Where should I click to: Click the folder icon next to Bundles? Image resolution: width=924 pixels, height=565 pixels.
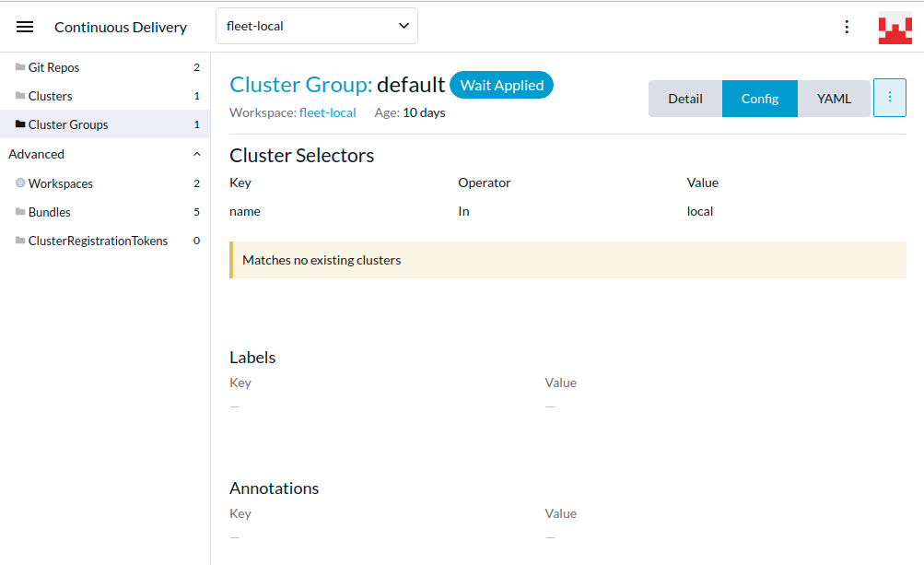pos(18,212)
